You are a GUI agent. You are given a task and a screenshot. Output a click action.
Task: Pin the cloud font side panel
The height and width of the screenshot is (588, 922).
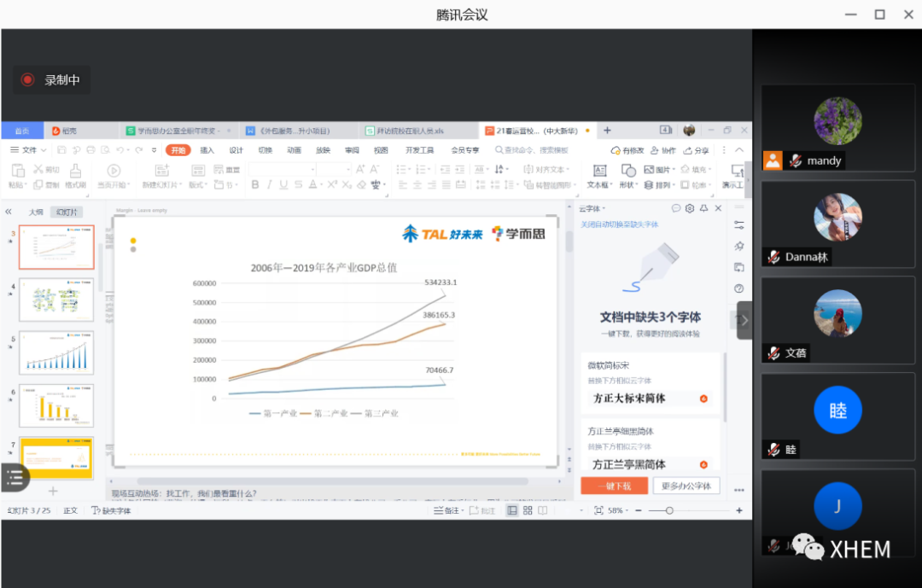tap(703, 208)
